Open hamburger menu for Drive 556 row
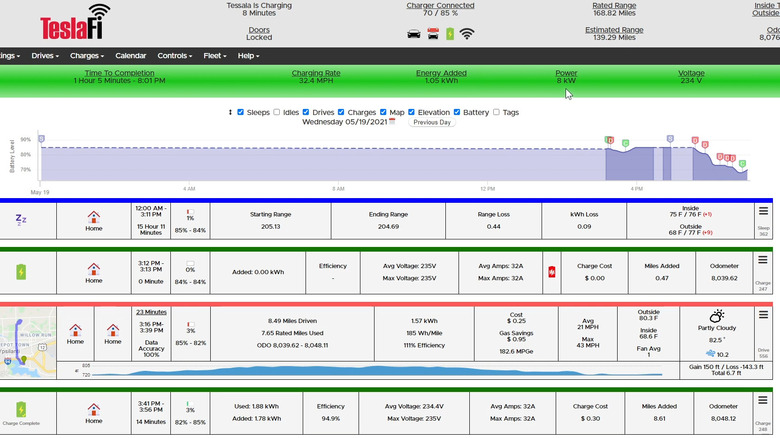Image resolution: width=780 pixels, height=438 pixels. (x=763, y=314)
